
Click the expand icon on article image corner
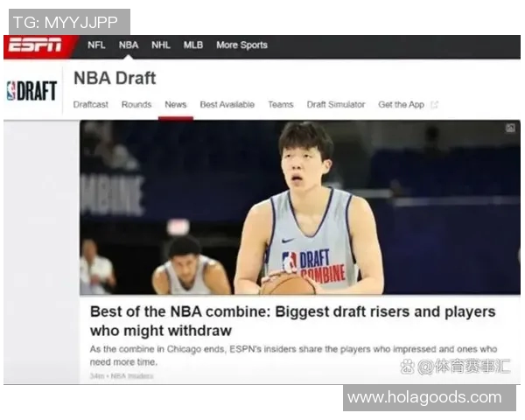pyautogui.click(x=510, y=129)
